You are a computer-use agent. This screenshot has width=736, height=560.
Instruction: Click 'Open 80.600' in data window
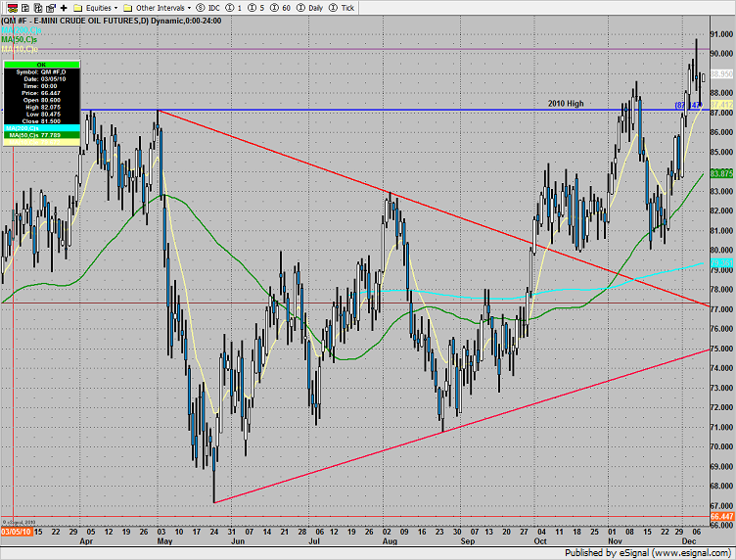pos(42,100)
